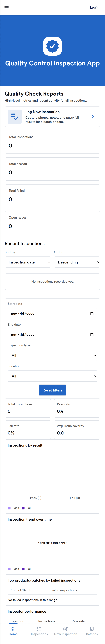Tap the New Inspection pencil icon

point(65,629)
